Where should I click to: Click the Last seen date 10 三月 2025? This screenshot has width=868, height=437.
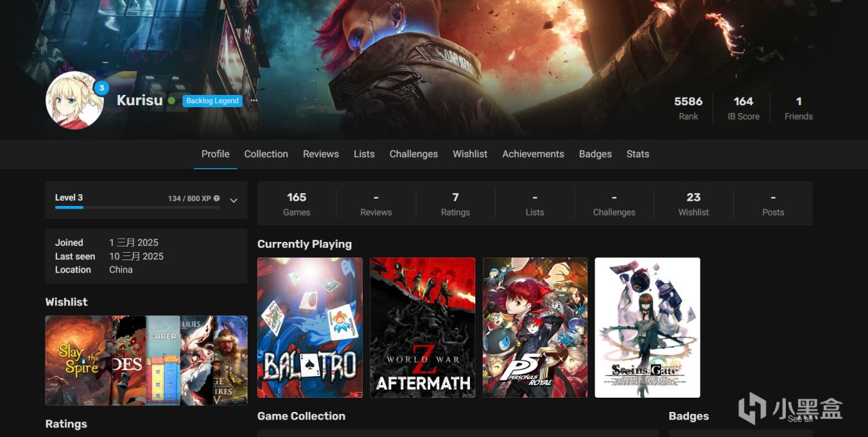point(136,256)
